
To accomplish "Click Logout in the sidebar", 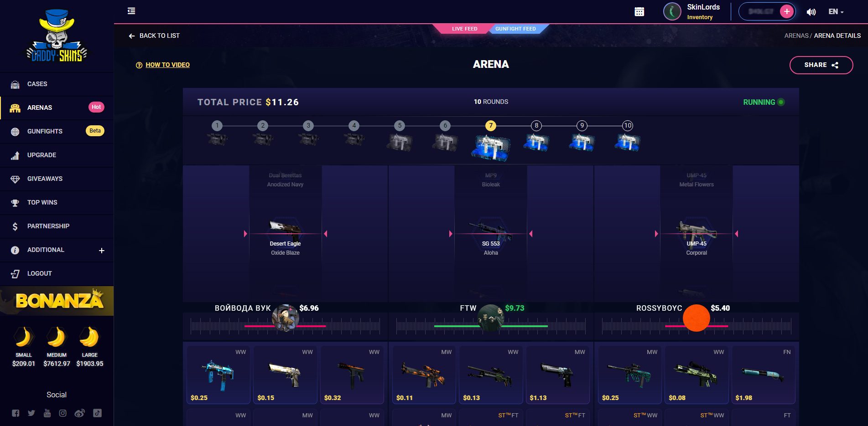I will [57, 273].
